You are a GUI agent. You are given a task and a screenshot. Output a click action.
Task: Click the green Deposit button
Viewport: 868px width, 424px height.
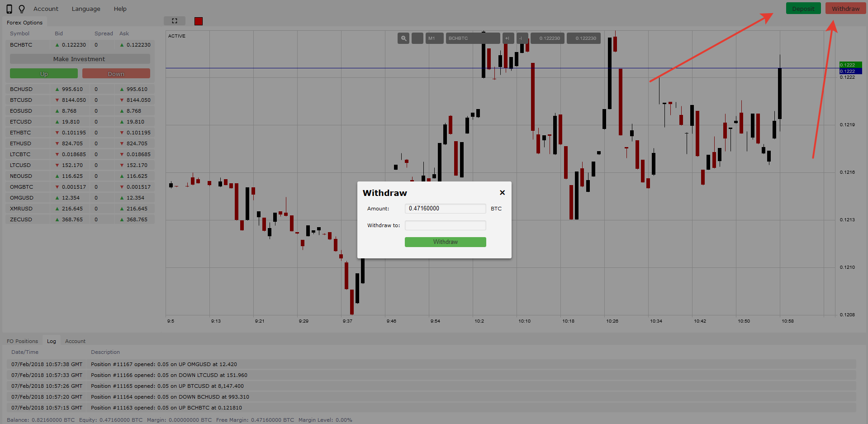[803, 9]
